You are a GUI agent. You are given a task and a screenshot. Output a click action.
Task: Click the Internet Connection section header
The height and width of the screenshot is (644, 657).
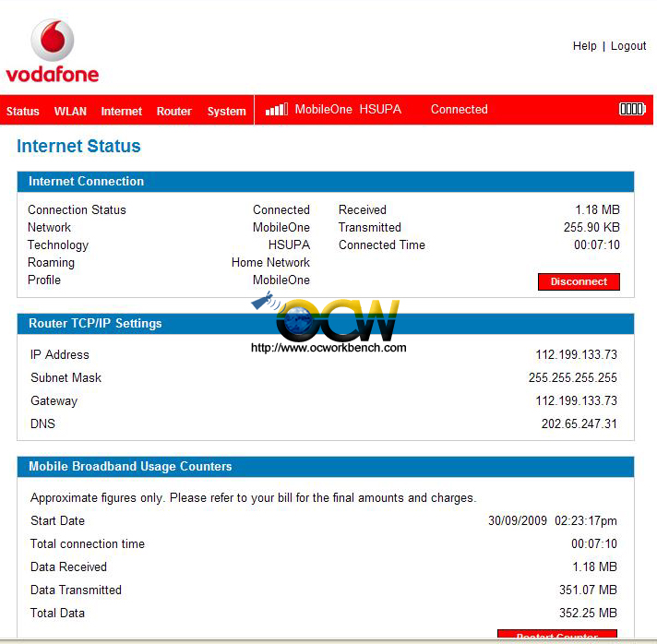(x=326, y=182)
